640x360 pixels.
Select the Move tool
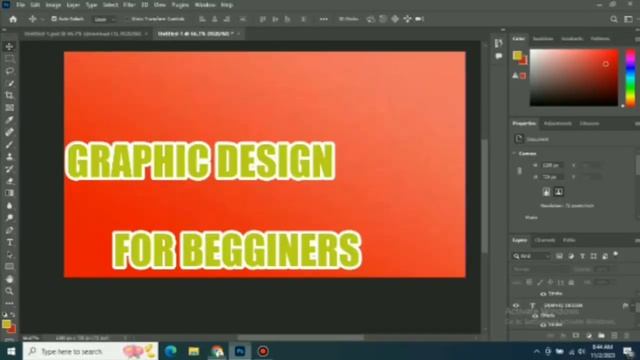(x=9, y=47)
